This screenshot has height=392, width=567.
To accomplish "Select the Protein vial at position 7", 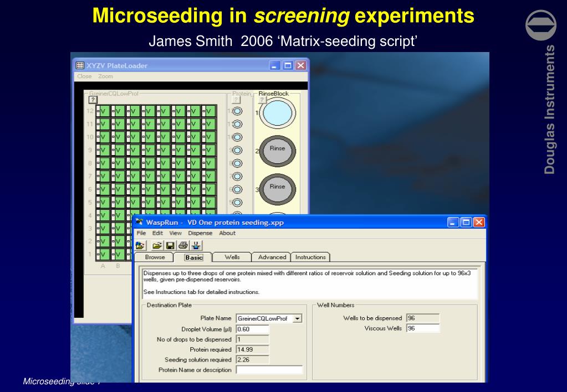I will 237,176.
